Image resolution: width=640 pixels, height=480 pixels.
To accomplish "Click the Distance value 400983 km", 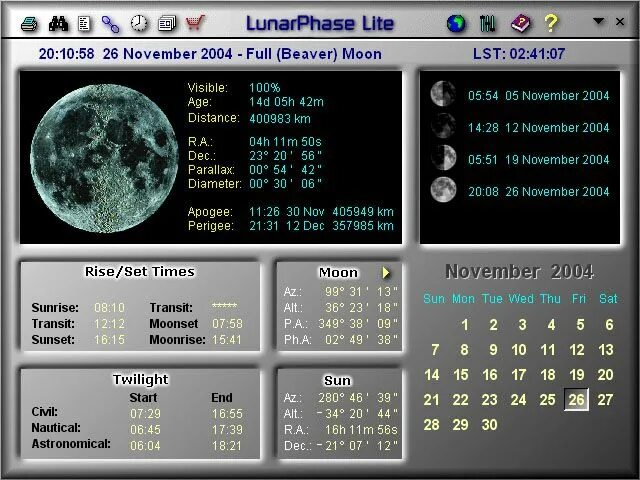I will 280,119.
